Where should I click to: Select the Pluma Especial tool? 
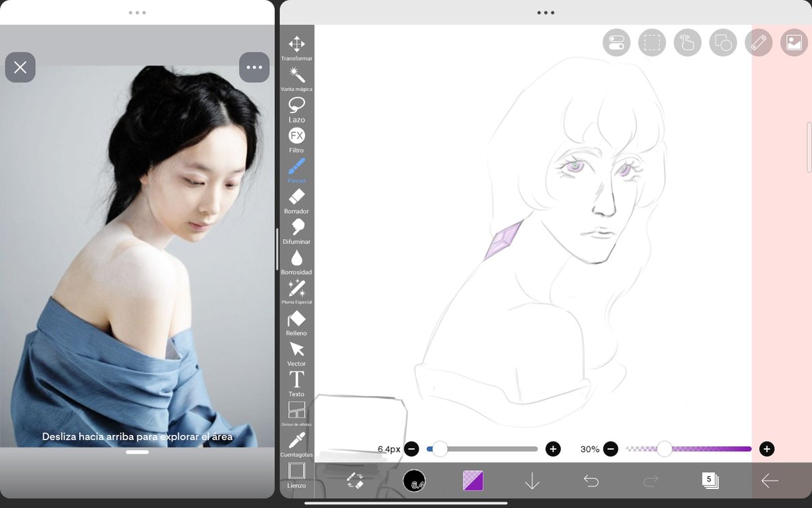(x=296, y=293)
